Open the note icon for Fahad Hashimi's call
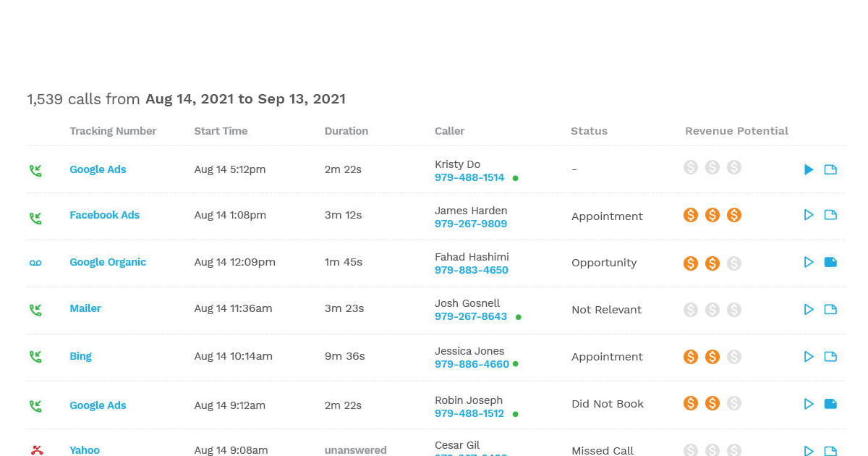868x456 pixels. (x=830, y=262)
